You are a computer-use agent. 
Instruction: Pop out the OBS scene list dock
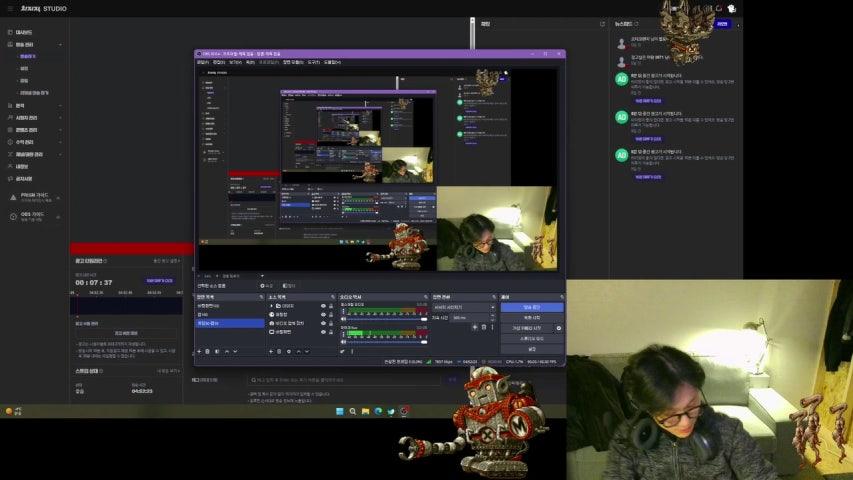point(262,297)
